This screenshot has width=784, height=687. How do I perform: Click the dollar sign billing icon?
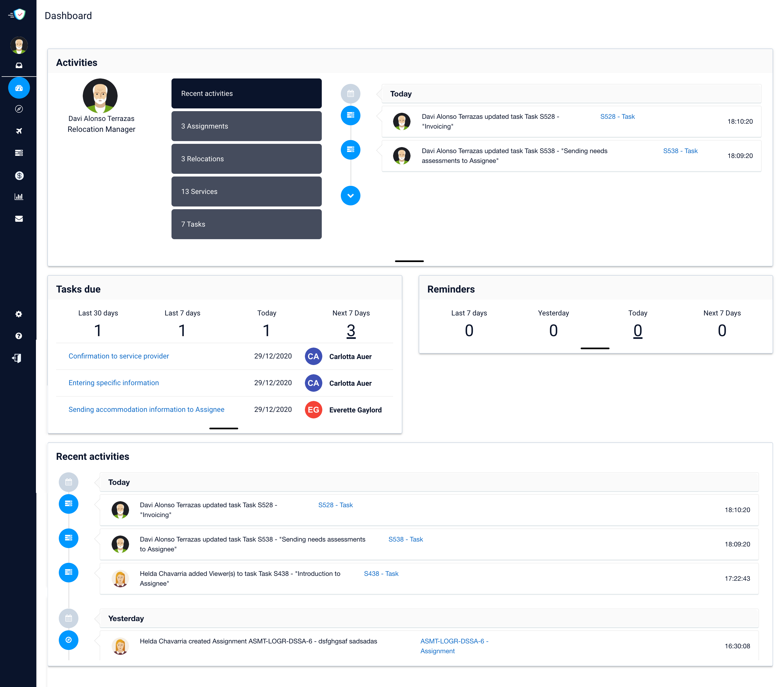(x=19, y=176)
